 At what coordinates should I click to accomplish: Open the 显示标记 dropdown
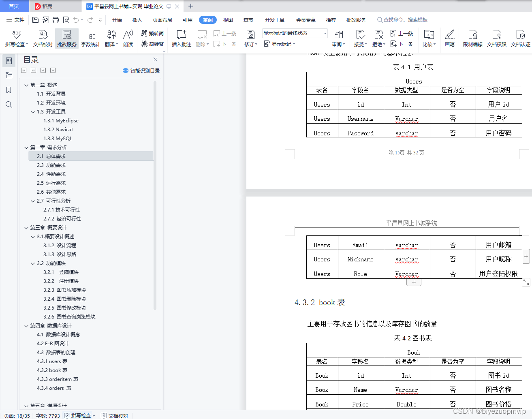[x=280, y=44]
